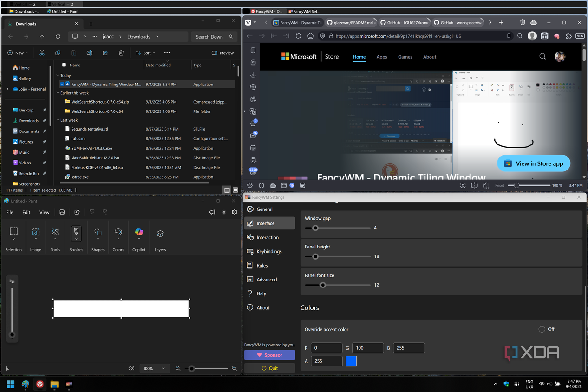The width and height of the screenshot is (588, 392).
Task: Open the Sort dropdown in File Explorer
Action: click(x=145, y=53)
